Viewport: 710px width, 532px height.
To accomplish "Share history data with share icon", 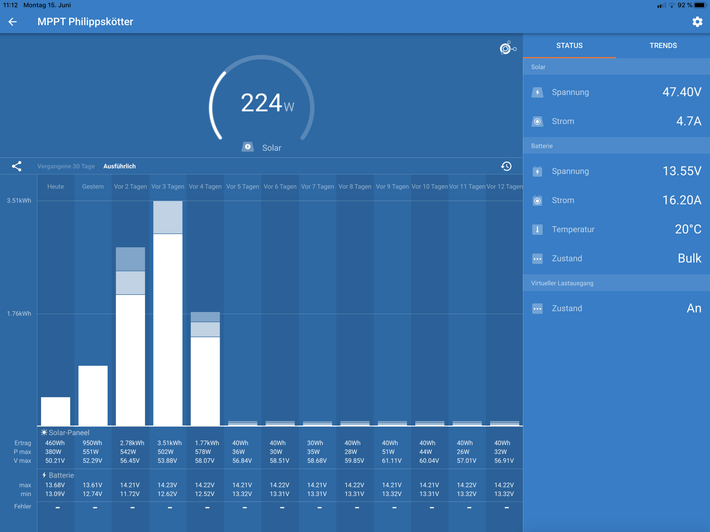I will click(x=17, y=166).
